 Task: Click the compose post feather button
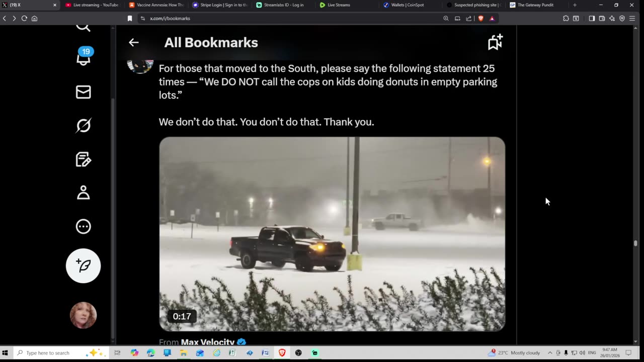84,265
